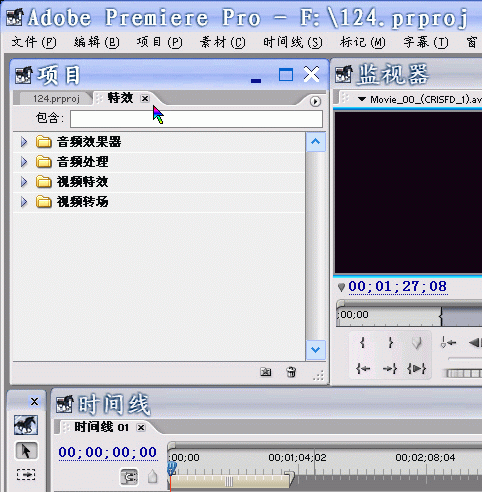Expand the 音频效果器 folder triangle
The image size is (482, 492).
(24, 142)
